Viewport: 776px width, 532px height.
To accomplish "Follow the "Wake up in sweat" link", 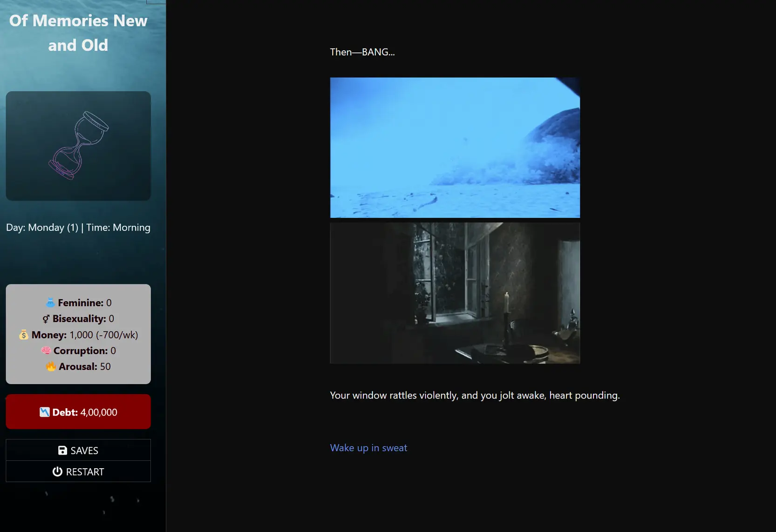I will [x=368, y=448].
